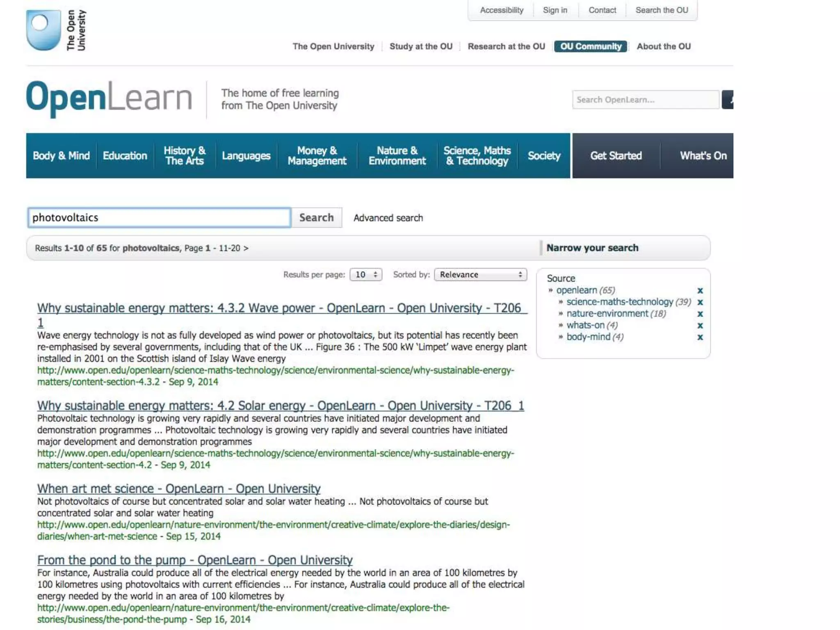Image resolution: width=840 pixels, height=630 pixels.
Task: Remove the openlearn source filter
Action: (x=700, y=291)
